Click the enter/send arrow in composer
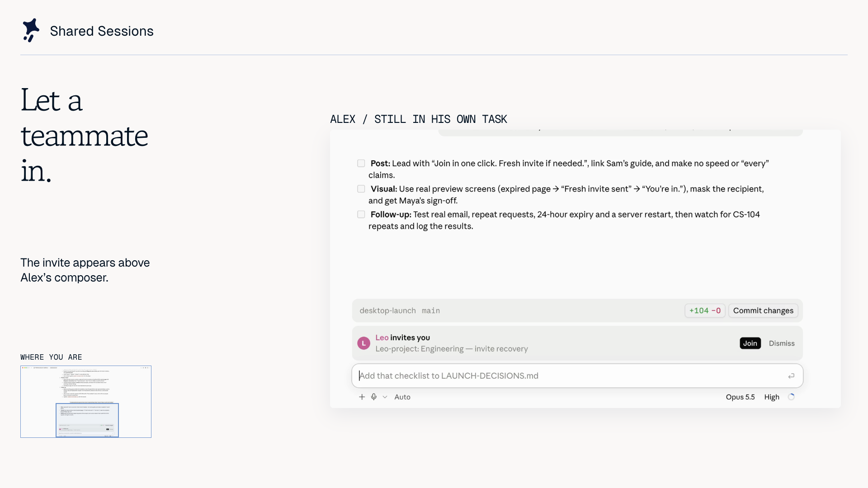 coord(791,376)
